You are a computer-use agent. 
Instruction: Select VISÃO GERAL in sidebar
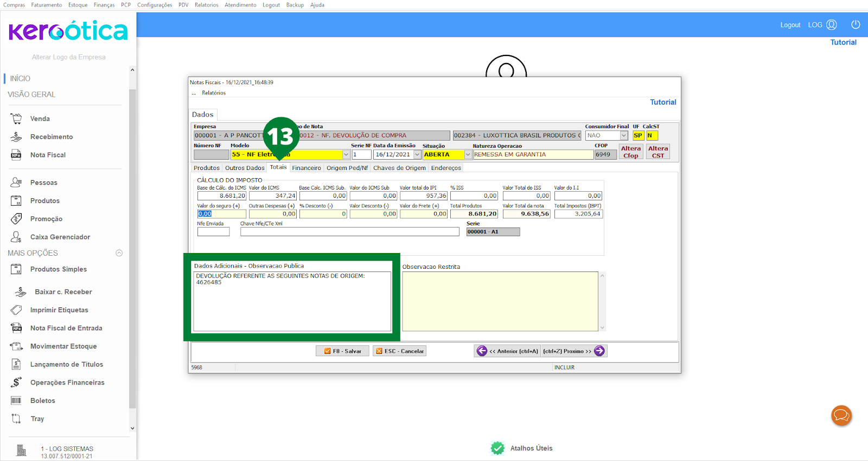click(31, 94)
